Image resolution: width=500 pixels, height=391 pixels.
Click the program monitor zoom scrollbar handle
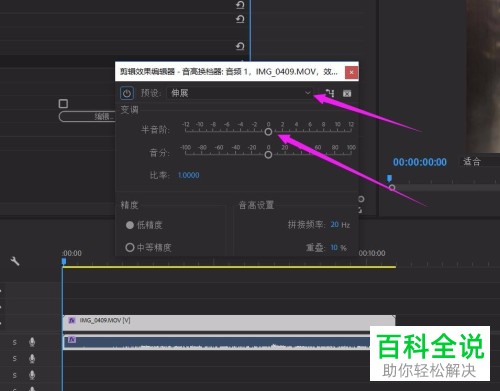[x=392, y=188]
